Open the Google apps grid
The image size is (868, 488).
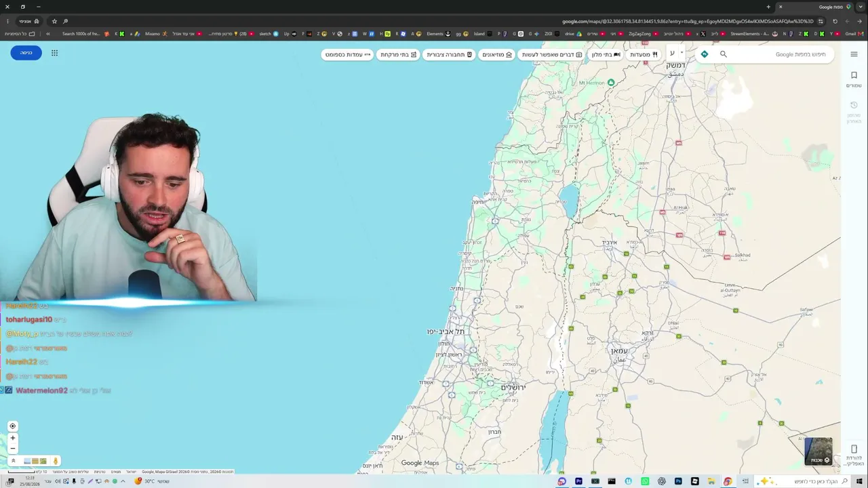coord(54,53)
